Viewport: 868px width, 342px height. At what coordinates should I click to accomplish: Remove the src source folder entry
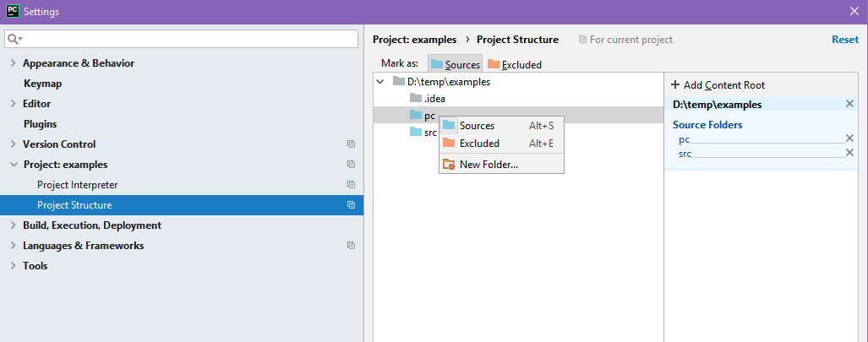click(x=849, y=152)
